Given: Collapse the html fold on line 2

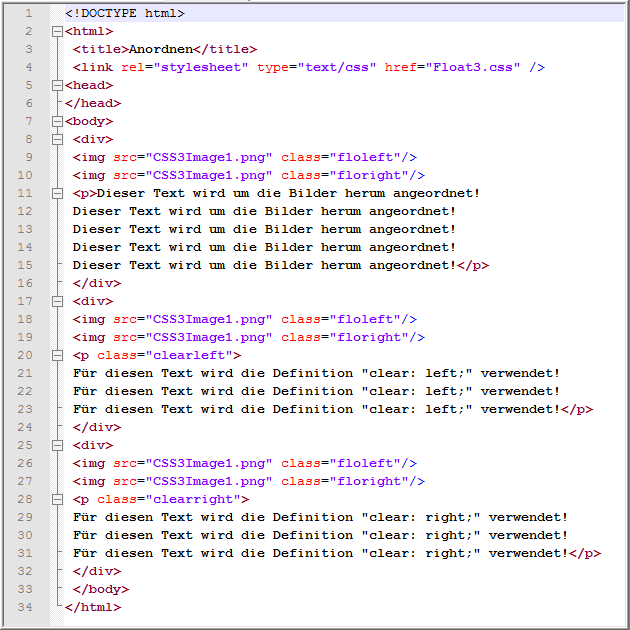Looking at the screenshot, I should coord(57,31).
